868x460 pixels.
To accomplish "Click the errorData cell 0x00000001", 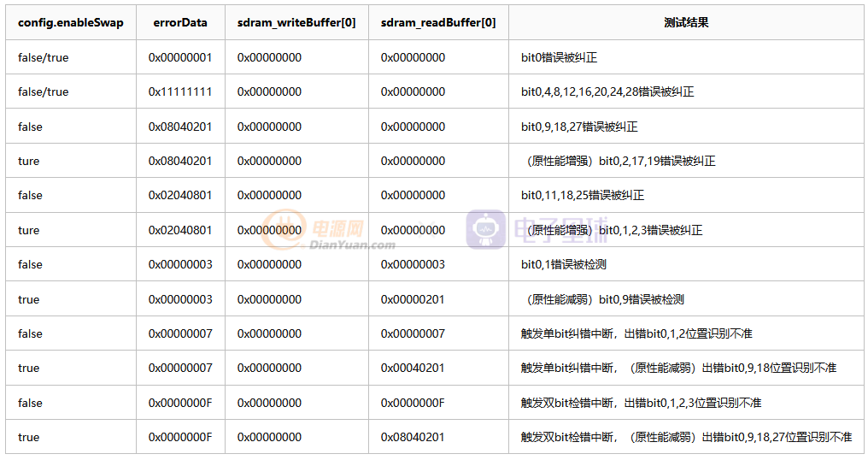I will (180, 57).
